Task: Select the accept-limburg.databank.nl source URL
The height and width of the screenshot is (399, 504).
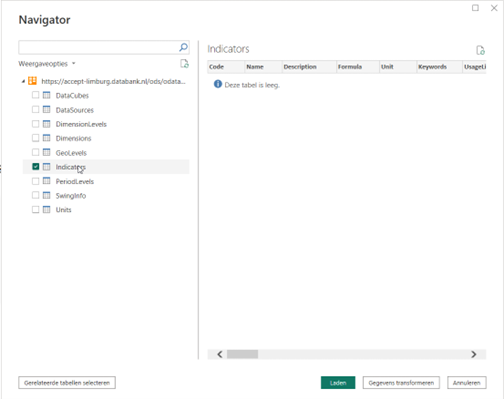Action: 113,81
